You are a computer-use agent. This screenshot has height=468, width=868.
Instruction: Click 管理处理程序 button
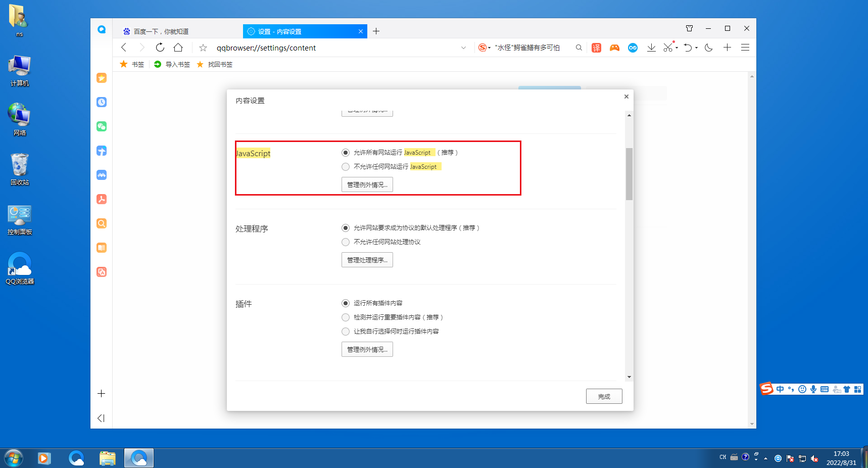coord(367,260)
